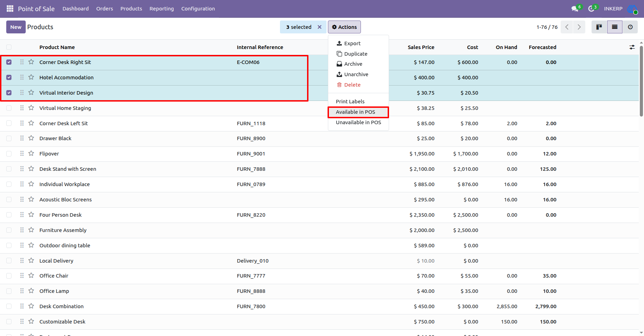Open the activities clock icon

591,8
